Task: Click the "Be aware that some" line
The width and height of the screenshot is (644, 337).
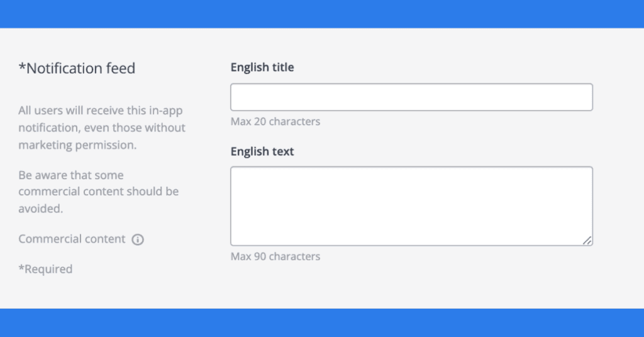Action: 70,175
